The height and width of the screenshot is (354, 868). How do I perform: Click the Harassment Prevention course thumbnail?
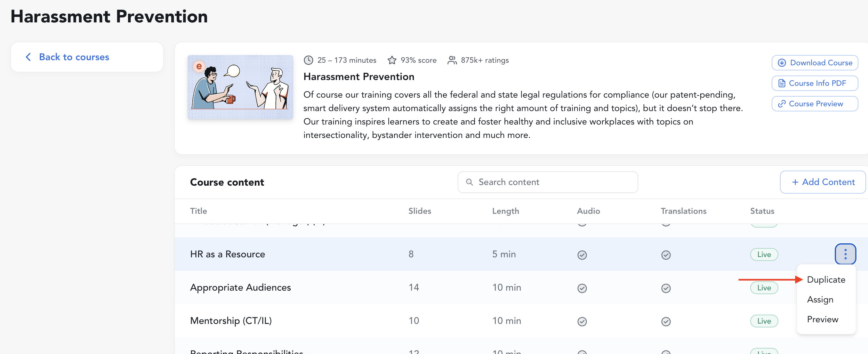pos(240,87)
